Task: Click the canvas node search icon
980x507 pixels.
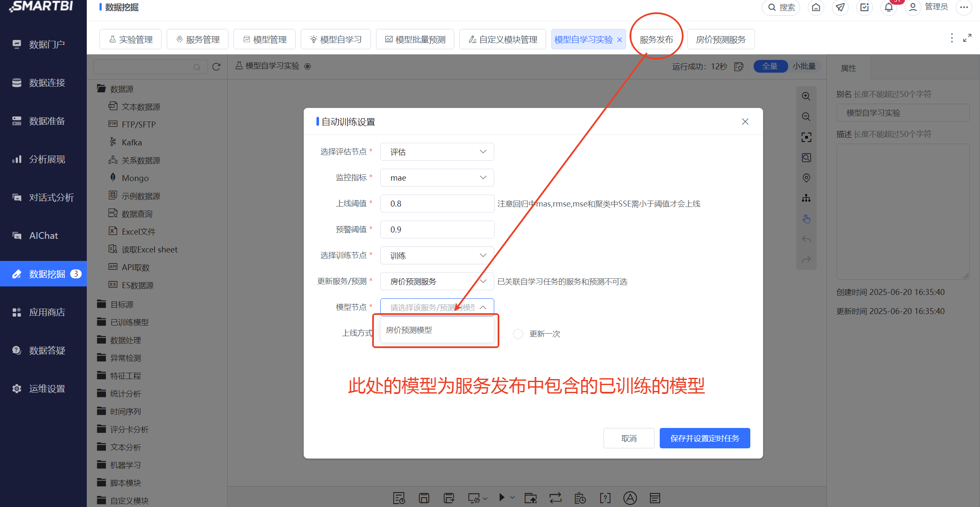Action: coord(806,158)
